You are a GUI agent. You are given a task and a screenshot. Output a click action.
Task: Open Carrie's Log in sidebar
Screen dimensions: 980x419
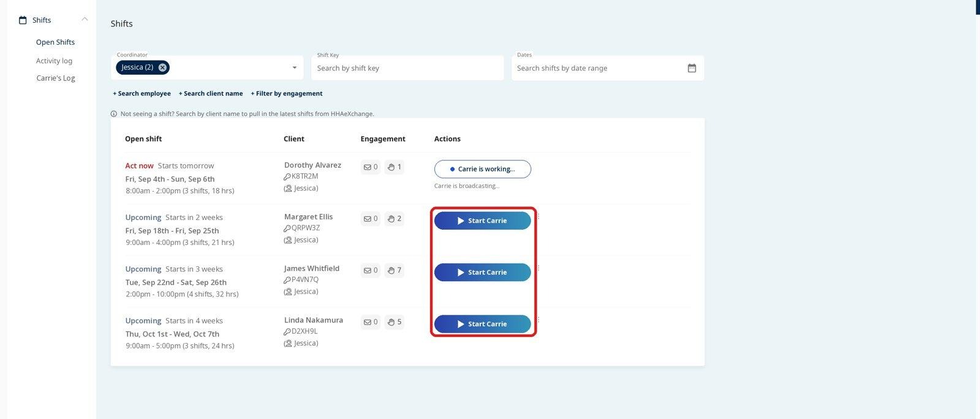click(56, 78)
